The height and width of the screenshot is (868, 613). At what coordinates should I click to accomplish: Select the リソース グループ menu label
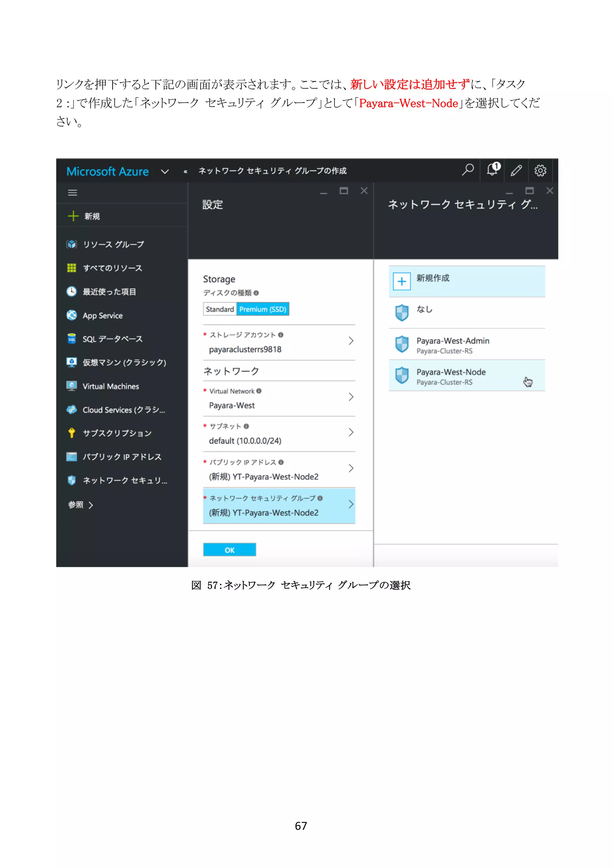point(114,245)
